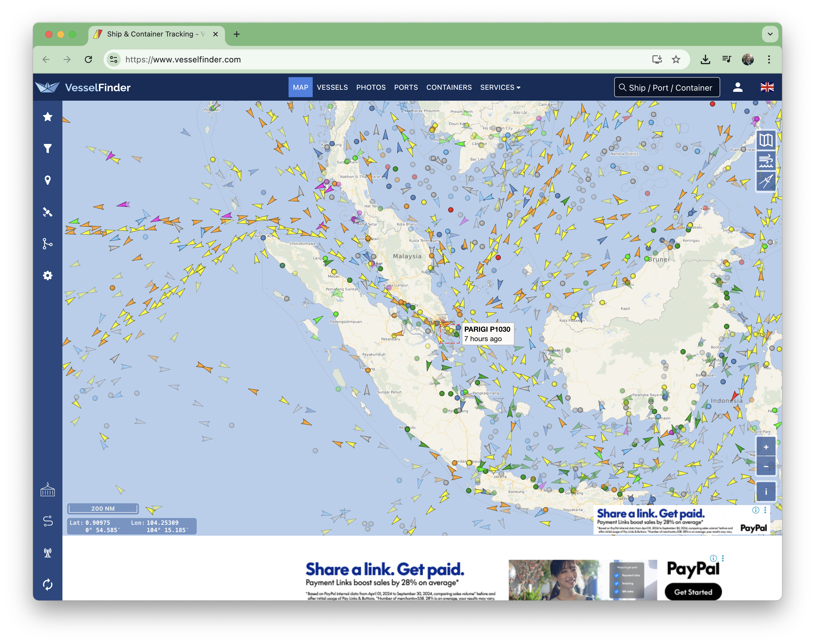Open the favorites star in sidebar
Screen dimensions: 815x644
tap(47, 117)
